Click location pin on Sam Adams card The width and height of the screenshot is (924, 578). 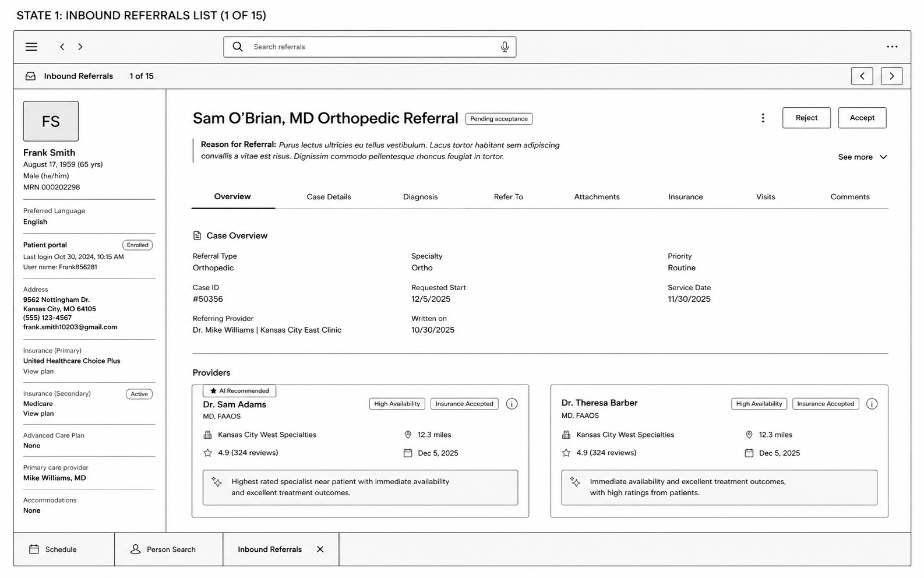(x=408, y=435)
